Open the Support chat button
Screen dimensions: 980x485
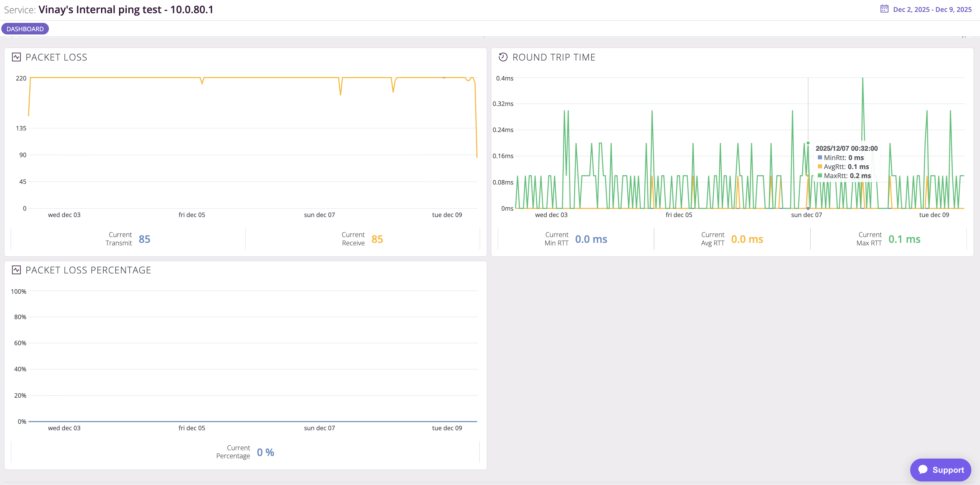coord(940,470)
